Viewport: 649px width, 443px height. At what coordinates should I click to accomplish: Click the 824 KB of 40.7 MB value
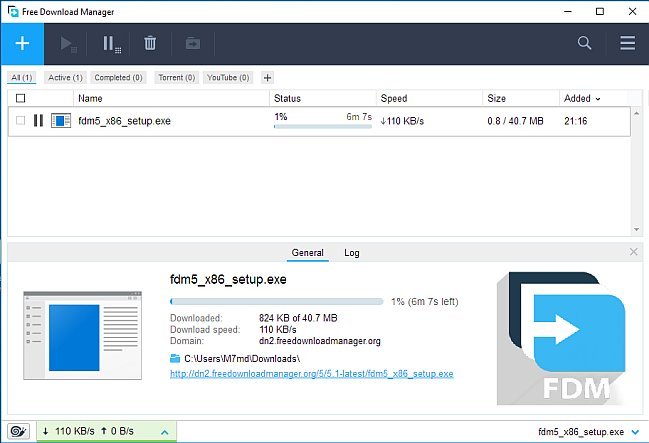298,318
